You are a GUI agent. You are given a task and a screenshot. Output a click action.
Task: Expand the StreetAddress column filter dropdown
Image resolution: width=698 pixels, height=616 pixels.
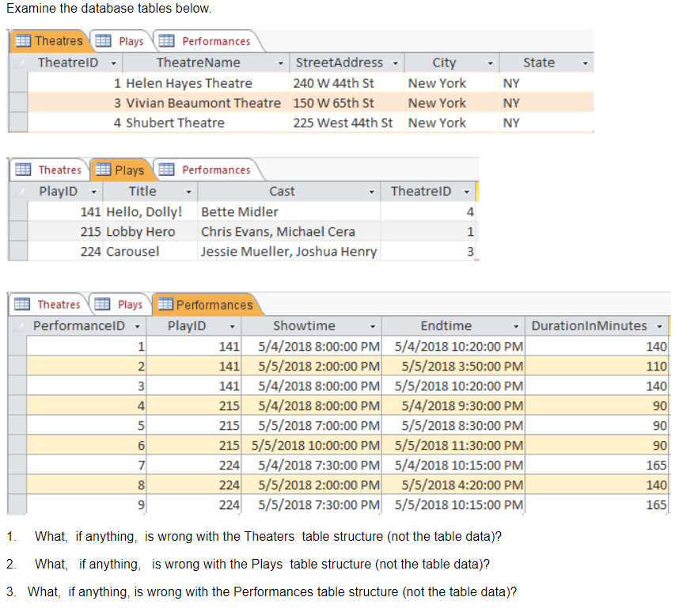pyautogui.click(x=395, y=63)
